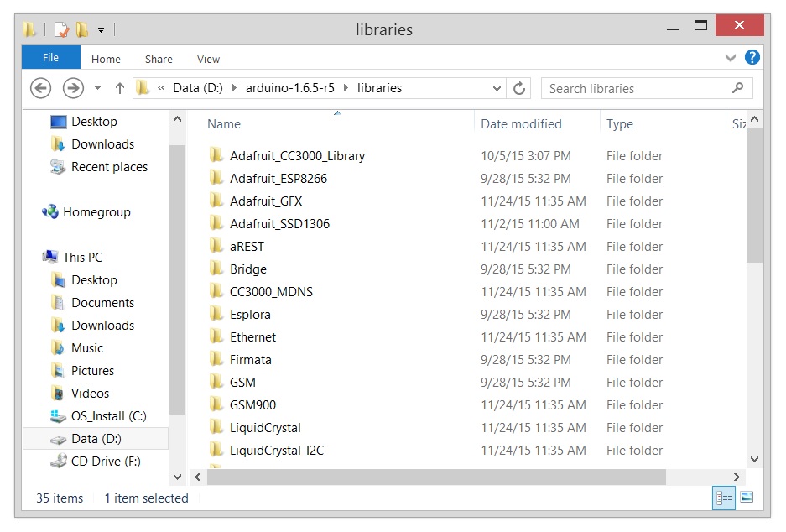The image size is (786, 532).
Task: Select the Adafruit_SSD1306 folder icon
Action: click(x=216, y=222)
